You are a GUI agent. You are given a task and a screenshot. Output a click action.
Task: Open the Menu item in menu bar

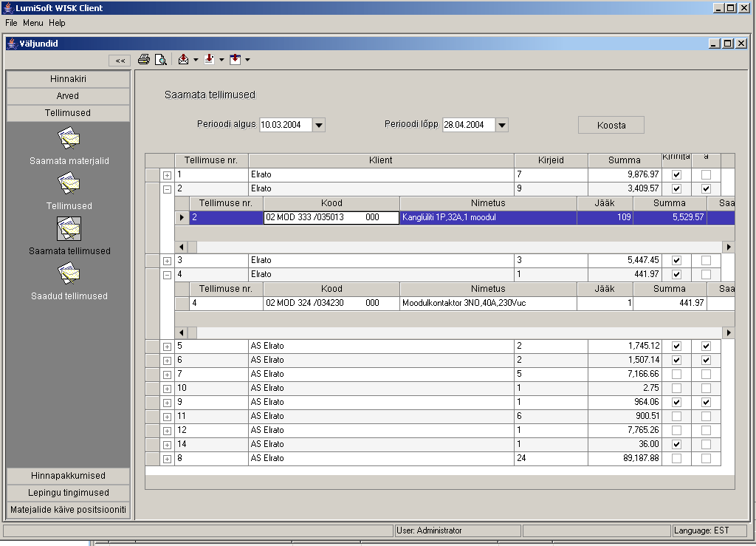(x=32, y=23)
